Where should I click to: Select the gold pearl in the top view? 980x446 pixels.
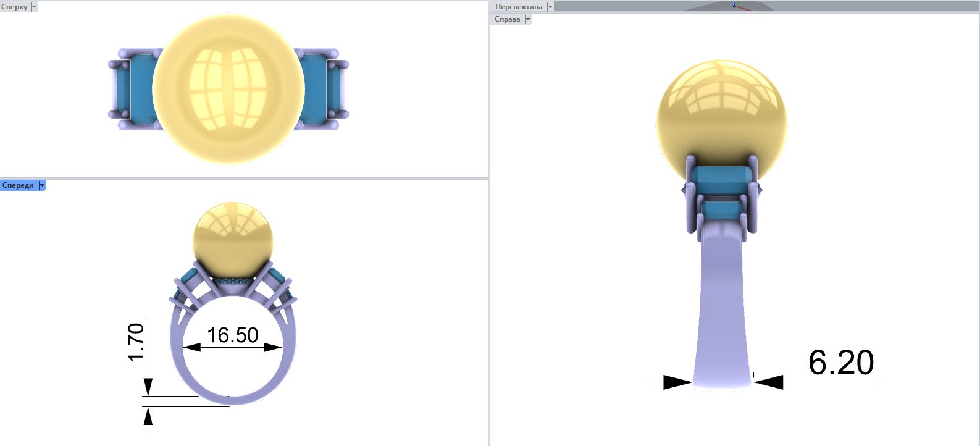tap(228, 89)
